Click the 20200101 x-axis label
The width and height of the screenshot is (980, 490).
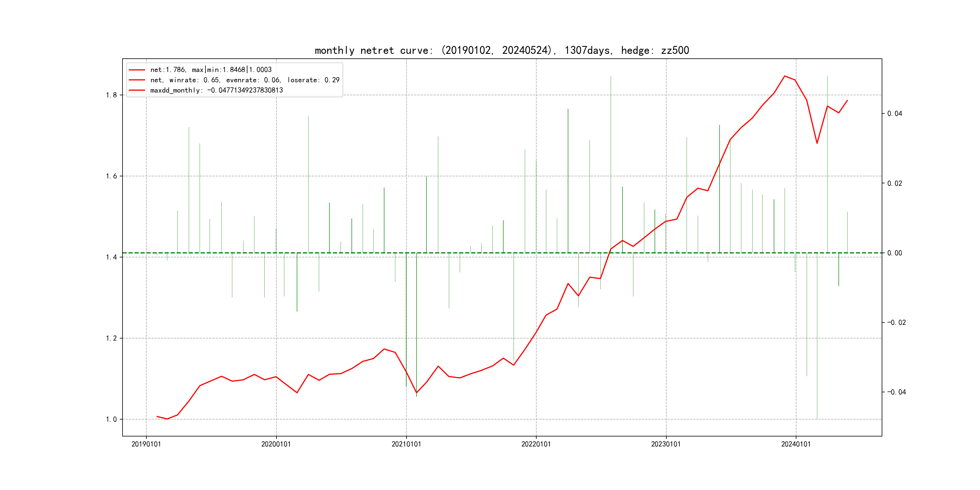point(276,444)
